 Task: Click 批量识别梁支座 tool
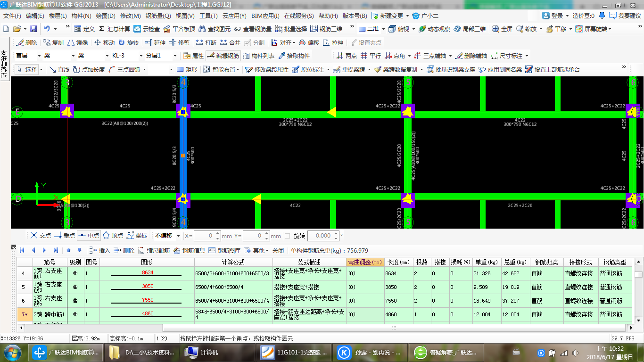click(451, 69)
